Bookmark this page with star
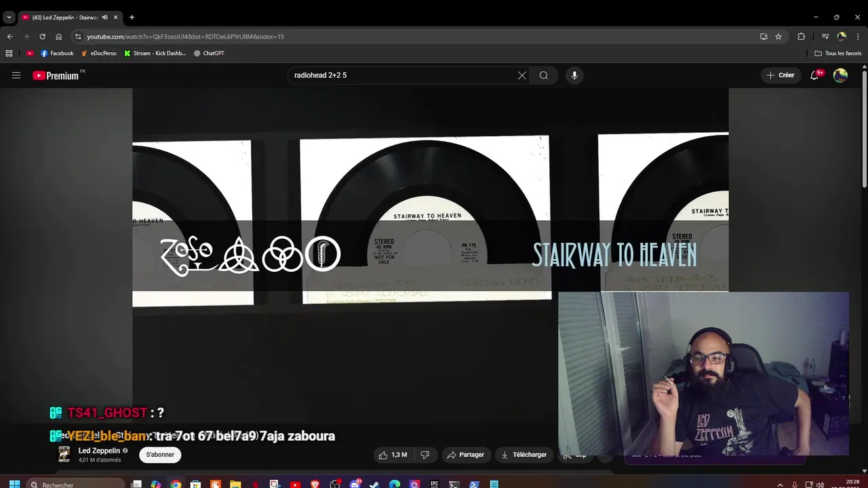 point(778,37)
